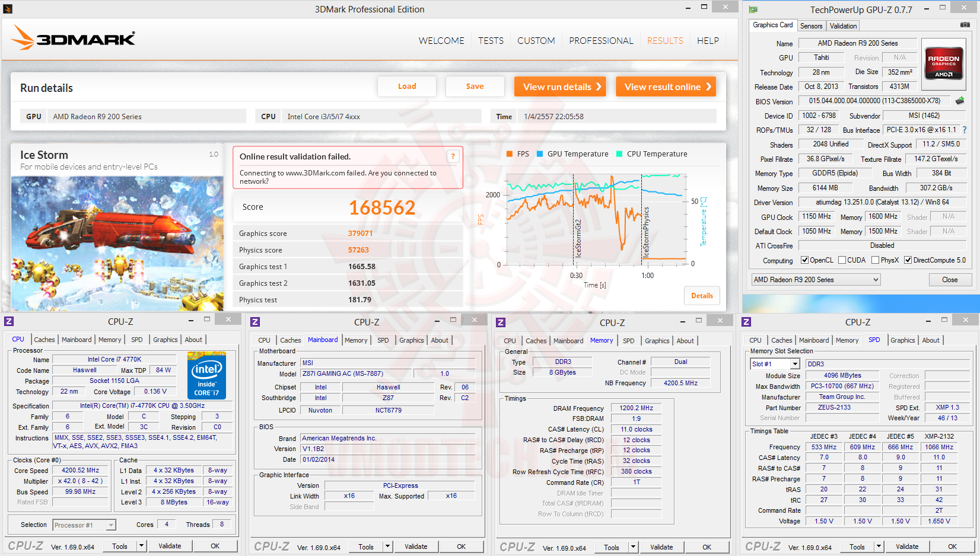
Task: Toggle the DirectCompute 5.0 checkbox
Action: pyautogui.click(x=908, y=260)
